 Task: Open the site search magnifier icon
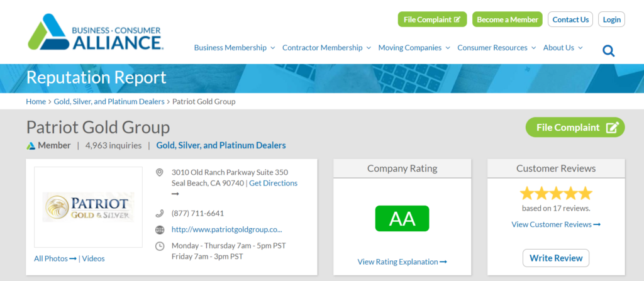point(608,51)
